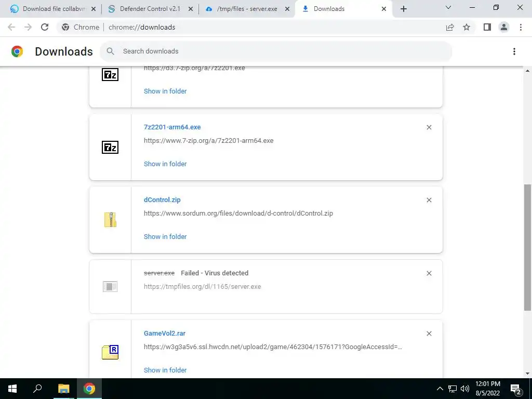Switch to the Defender Control v2.1 tab
532x399 pixels.
149,9
